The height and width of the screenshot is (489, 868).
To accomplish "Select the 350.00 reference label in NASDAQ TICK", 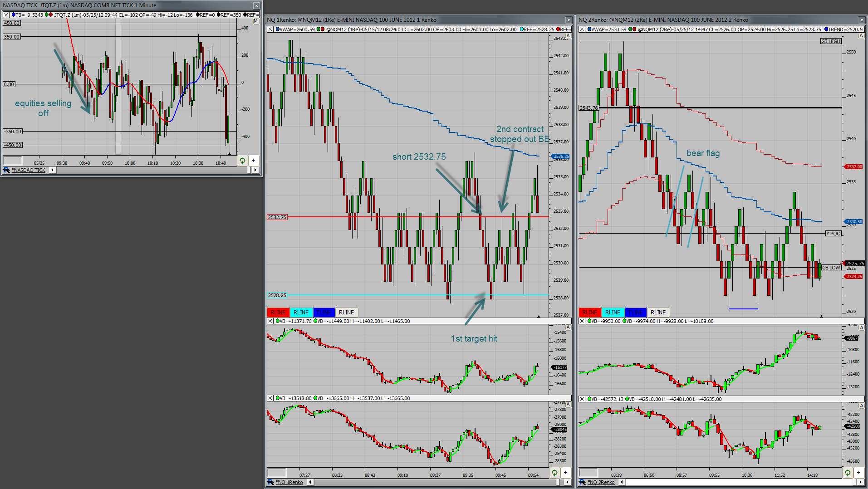I will click(x=12, y=37).
